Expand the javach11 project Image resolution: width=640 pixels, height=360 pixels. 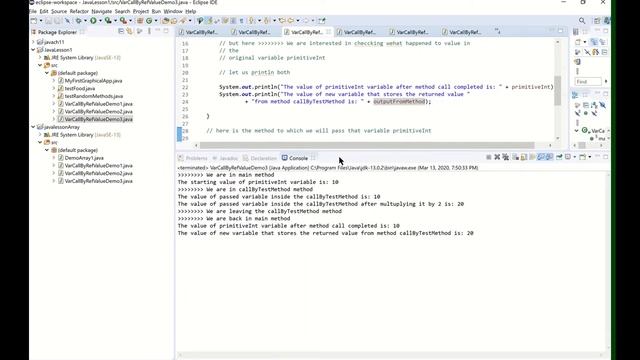33,42
